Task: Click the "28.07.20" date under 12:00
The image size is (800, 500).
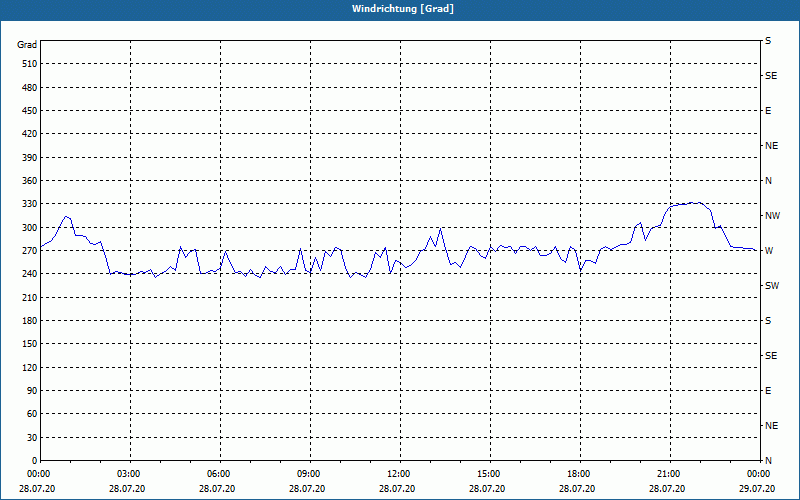Action: pyautogui.click(x=397, y=489)
